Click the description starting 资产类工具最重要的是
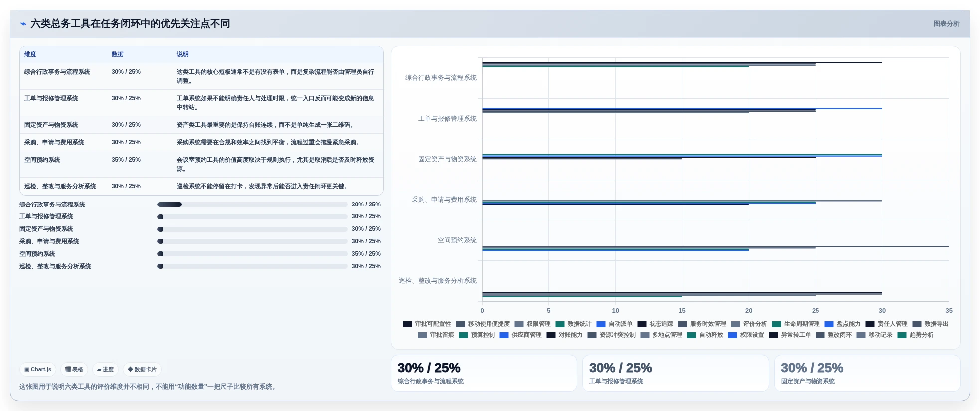Viewport: 980px width, 411px height. [x=266, y=125]
